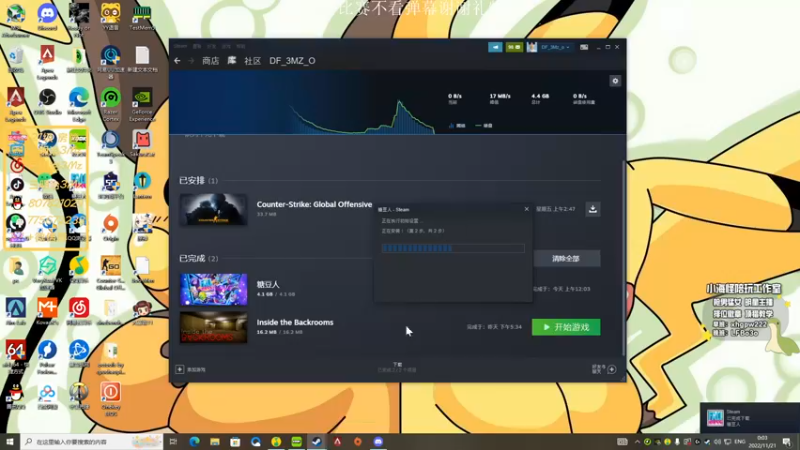
Task: Open the Discord desktop shortcut
Action: coord(47,17)
